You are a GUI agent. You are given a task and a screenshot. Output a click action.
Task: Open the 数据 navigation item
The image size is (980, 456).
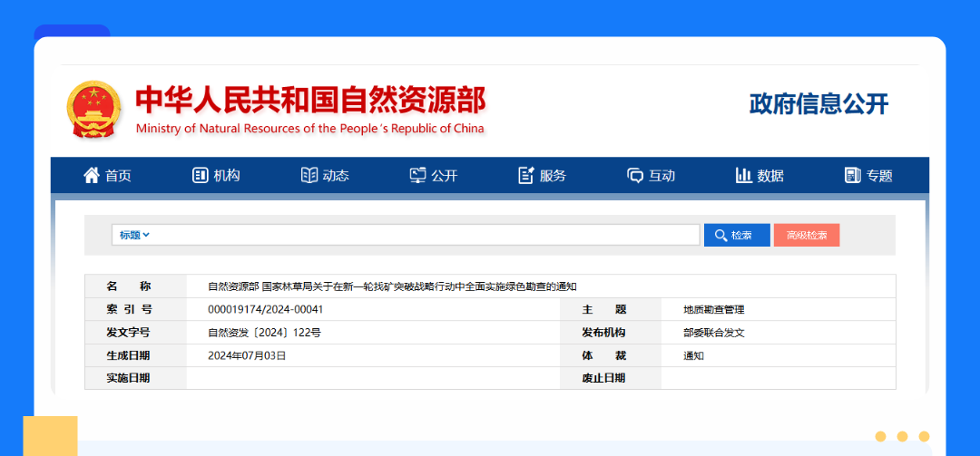click(760, 176)
